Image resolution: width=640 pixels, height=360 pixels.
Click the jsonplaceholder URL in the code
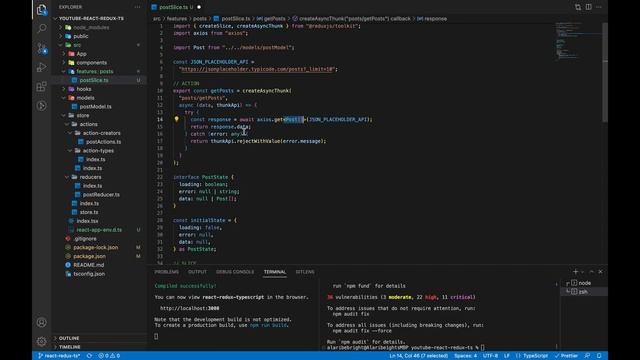[257, 69]
